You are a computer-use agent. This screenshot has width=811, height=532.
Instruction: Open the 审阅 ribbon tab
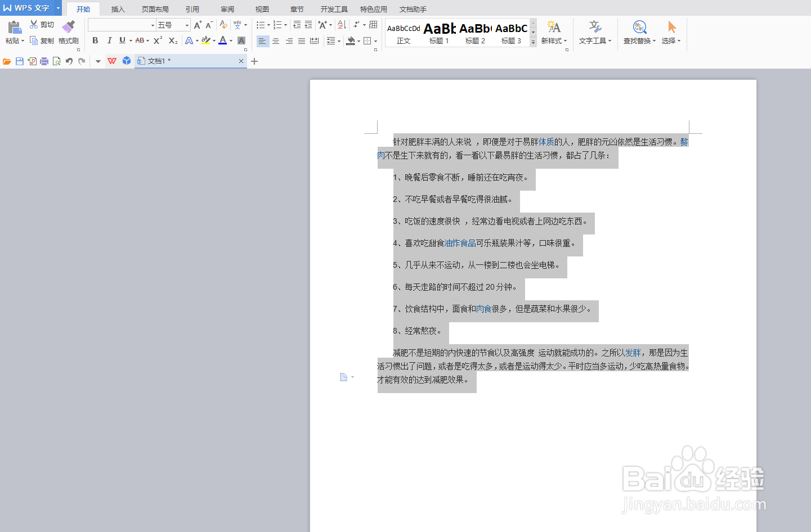[227, 8]
